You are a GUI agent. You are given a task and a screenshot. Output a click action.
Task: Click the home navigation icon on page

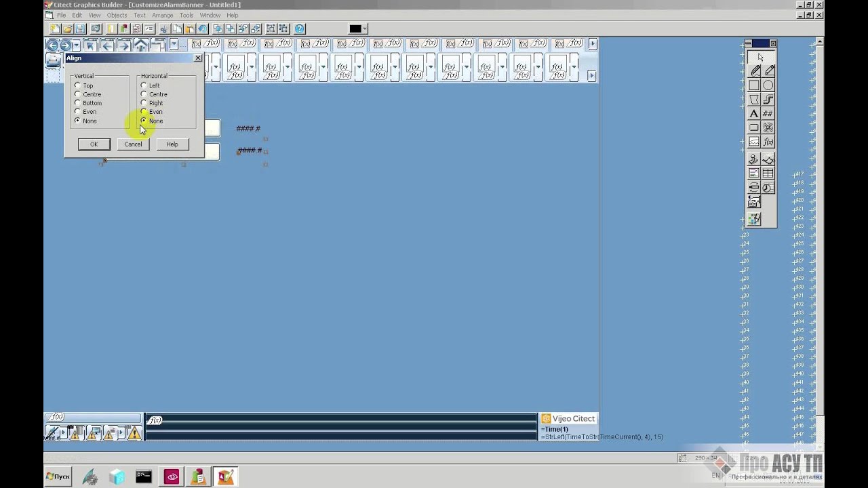point(140,45)
